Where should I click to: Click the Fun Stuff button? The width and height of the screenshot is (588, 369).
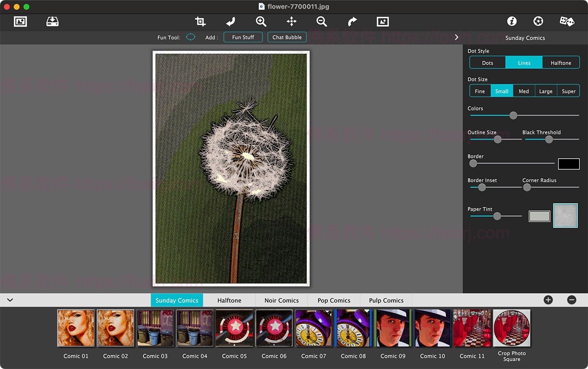click(x=243, y=37)
